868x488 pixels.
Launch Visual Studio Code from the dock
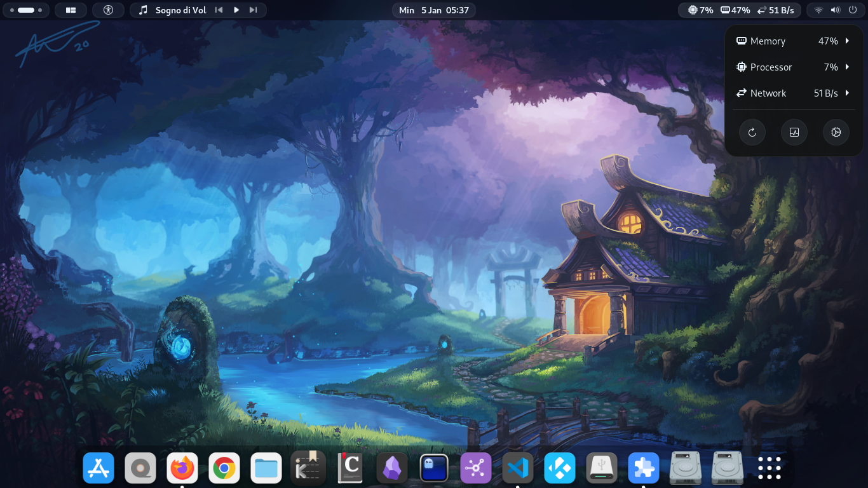click(518, 468)
